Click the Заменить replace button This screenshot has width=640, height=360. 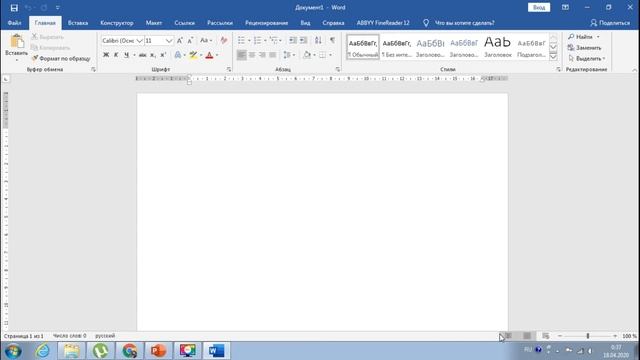click(x=584, y=48)
